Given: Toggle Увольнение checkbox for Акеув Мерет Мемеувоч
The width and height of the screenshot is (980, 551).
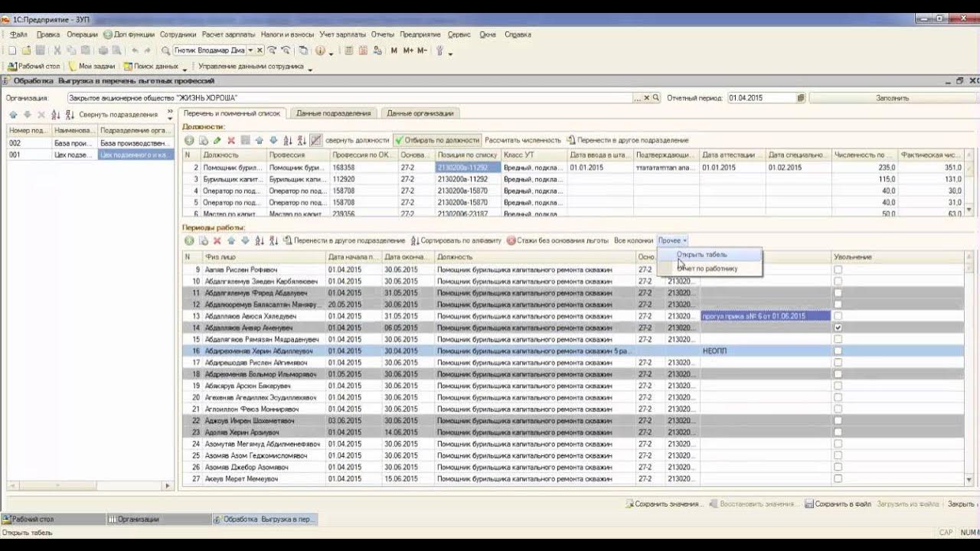Looking at the screenshot, I should click(x=838, y=478).
